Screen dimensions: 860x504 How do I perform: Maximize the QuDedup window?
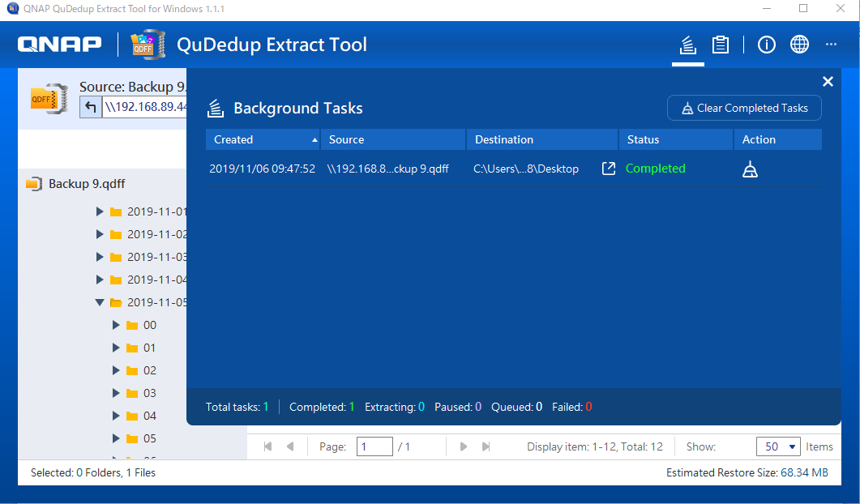coord(803,8)
